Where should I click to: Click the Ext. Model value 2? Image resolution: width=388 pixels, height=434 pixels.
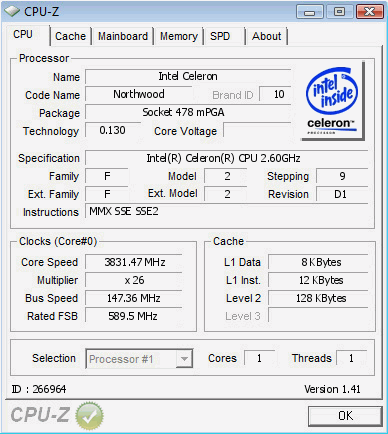[227, 194]
